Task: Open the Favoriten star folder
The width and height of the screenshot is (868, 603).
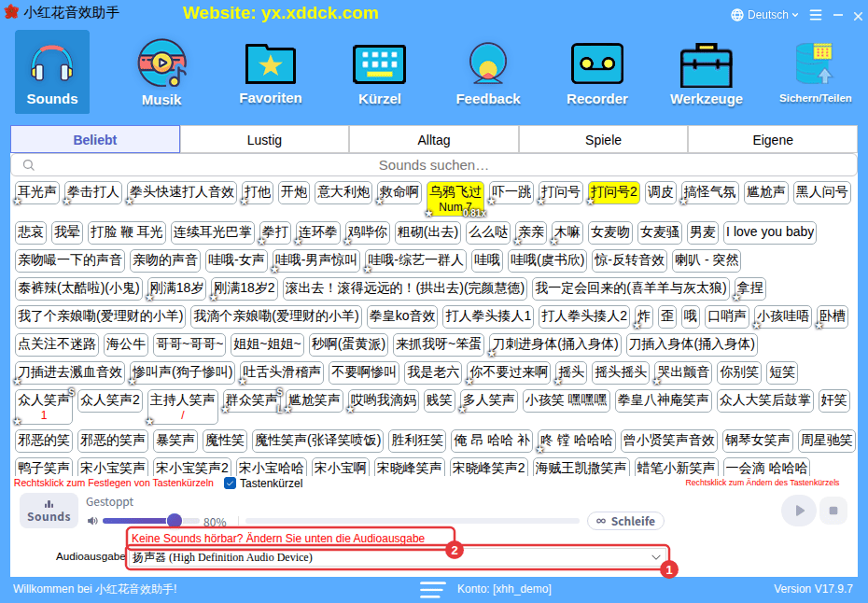Action: pyautogui.click(x=270, y=64)
